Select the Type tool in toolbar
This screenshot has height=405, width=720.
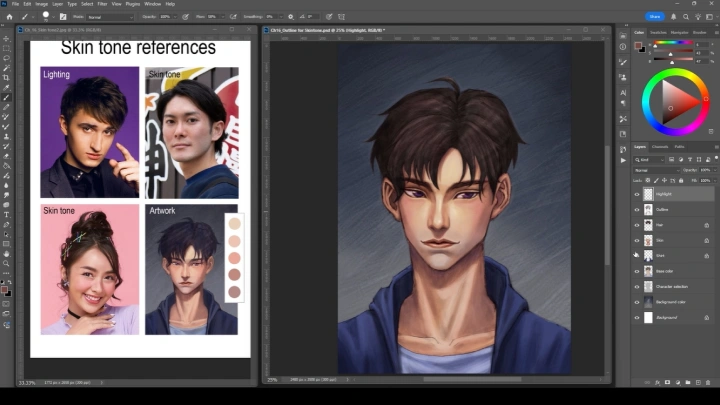7,214
